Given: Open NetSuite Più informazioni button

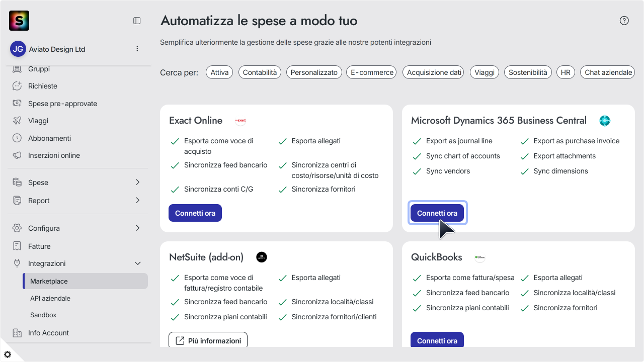Looking at the screenshot, I should 208,340.
